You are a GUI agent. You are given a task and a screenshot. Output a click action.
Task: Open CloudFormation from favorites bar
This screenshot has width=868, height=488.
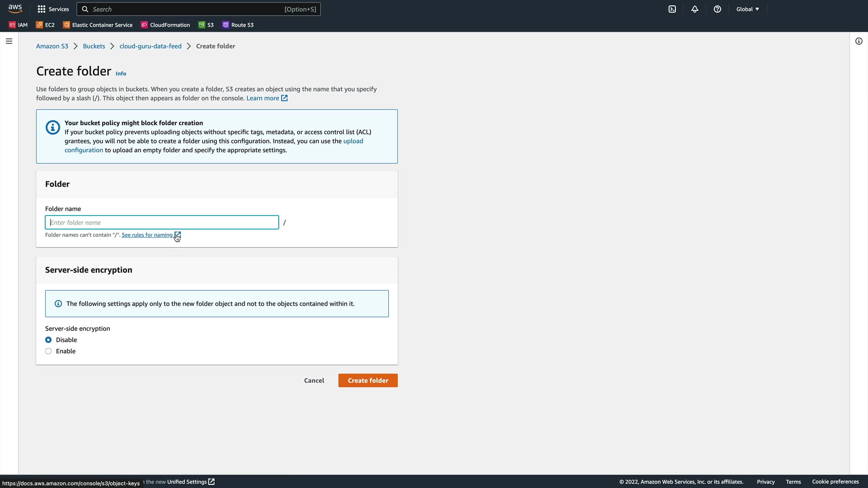[165, 25]
